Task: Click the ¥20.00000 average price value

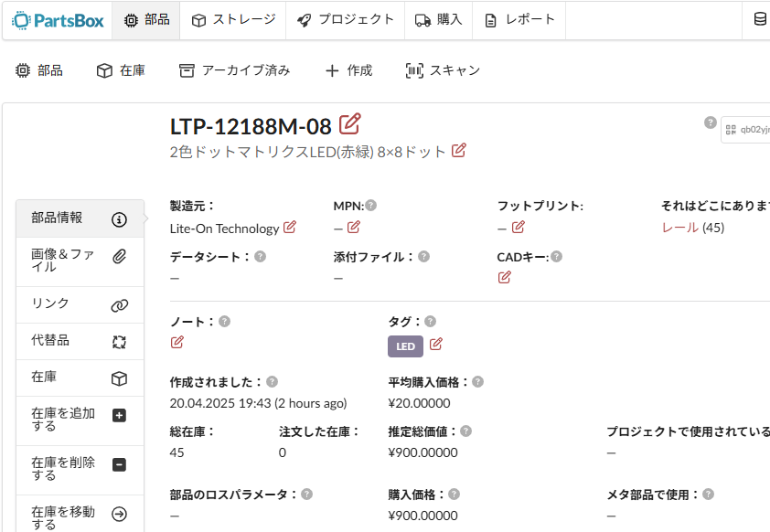Action: [419, 403]
